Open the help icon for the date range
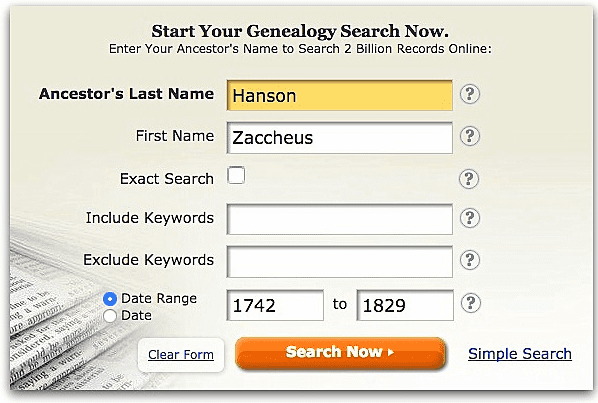Image resolution: width=598 pixels, height=403 pixels. 470,303
